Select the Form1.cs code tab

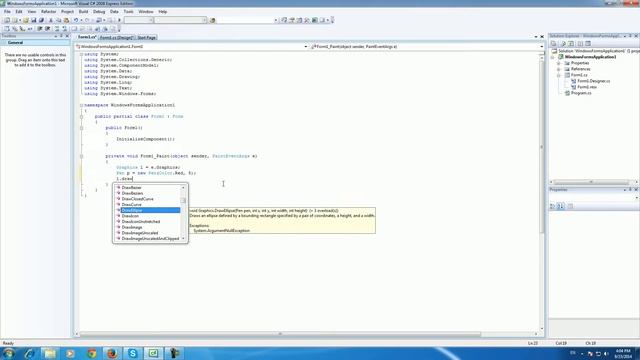tap(87, 37)
